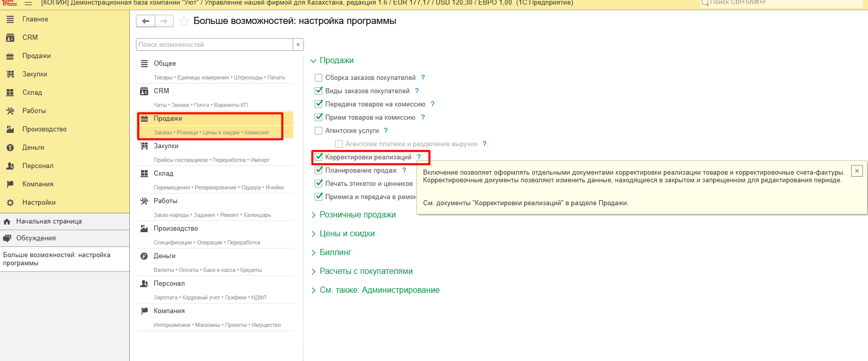Open the hamburger main menu icon
868x361 pixels.
coord(29,3)
